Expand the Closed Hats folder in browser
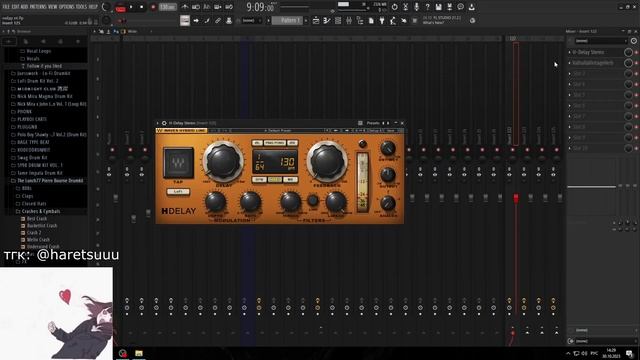This screenshot has height=360, width=640. (x=34, y=204)
